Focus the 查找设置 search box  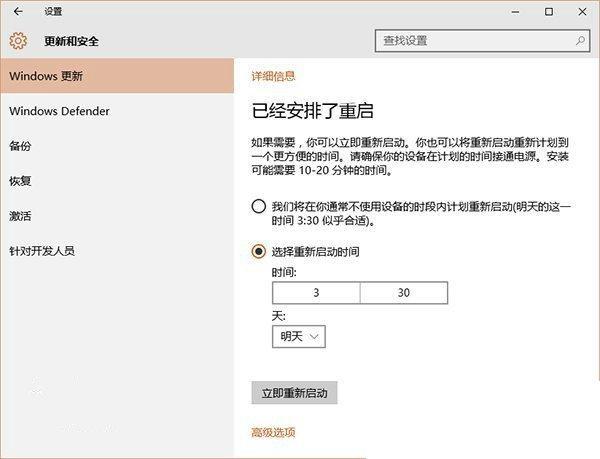pos(483,41)
